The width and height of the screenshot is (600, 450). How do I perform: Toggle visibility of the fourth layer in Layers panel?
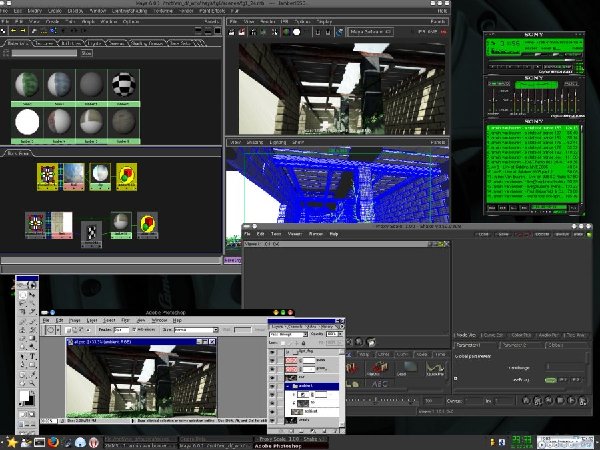(272, 378)
